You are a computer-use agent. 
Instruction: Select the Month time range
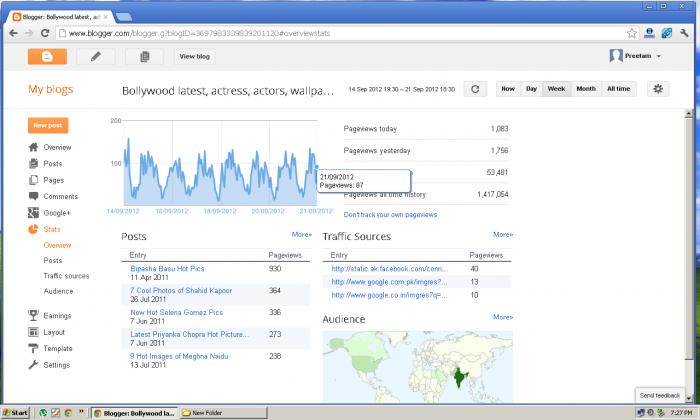click(586, 89)
